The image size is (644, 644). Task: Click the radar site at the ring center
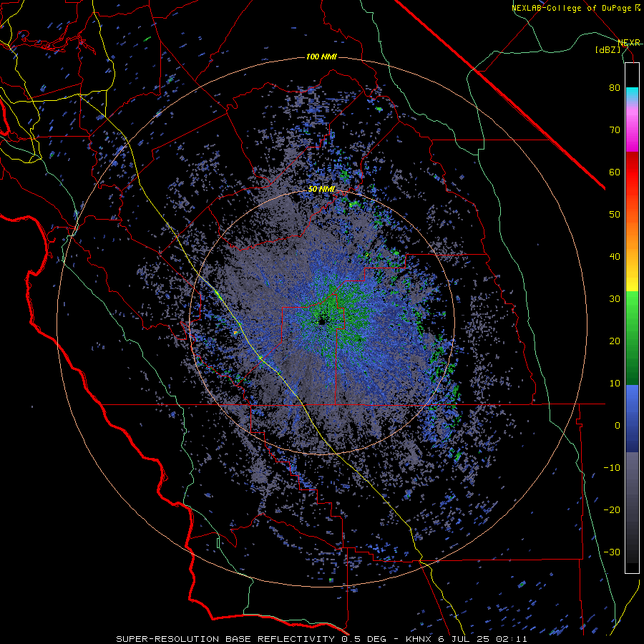coord(322,321)
